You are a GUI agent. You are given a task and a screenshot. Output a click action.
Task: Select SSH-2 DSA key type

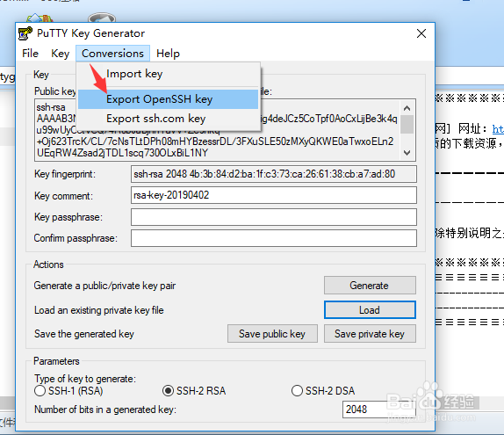(323, 391)
